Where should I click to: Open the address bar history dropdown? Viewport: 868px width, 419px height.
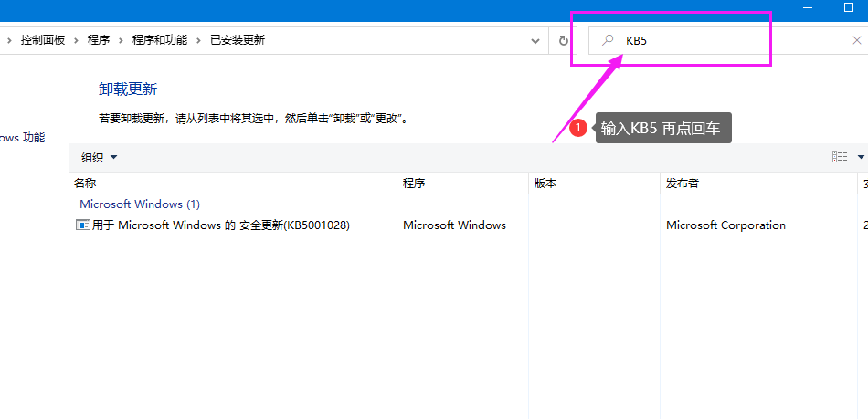tap(536, 41)
